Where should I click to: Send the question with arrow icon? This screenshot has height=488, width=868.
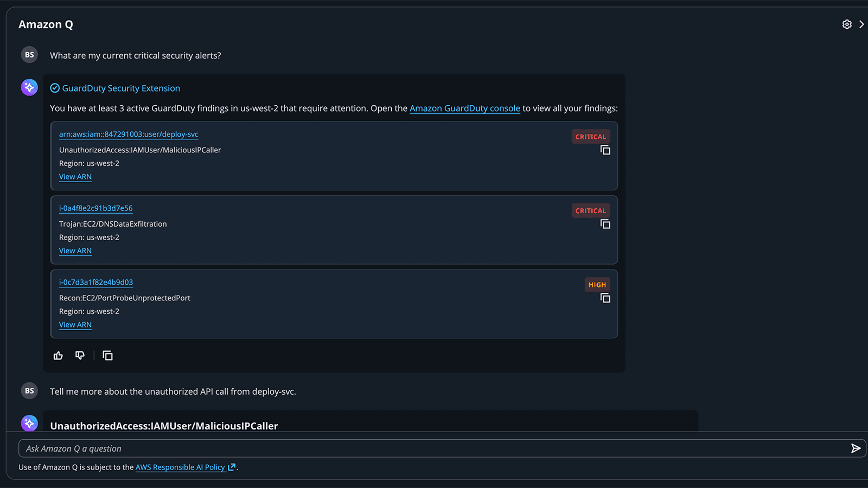(x=856, y=448)
